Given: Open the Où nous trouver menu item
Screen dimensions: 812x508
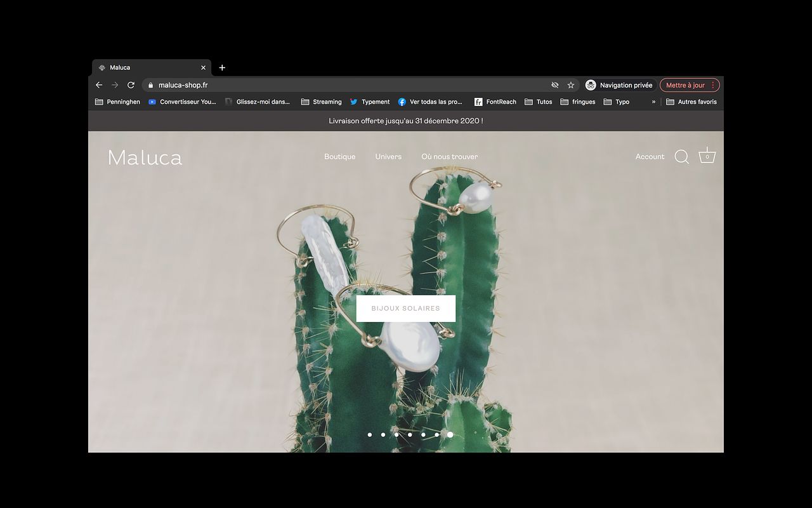Looking at the screenshot, I should (450, 157).
